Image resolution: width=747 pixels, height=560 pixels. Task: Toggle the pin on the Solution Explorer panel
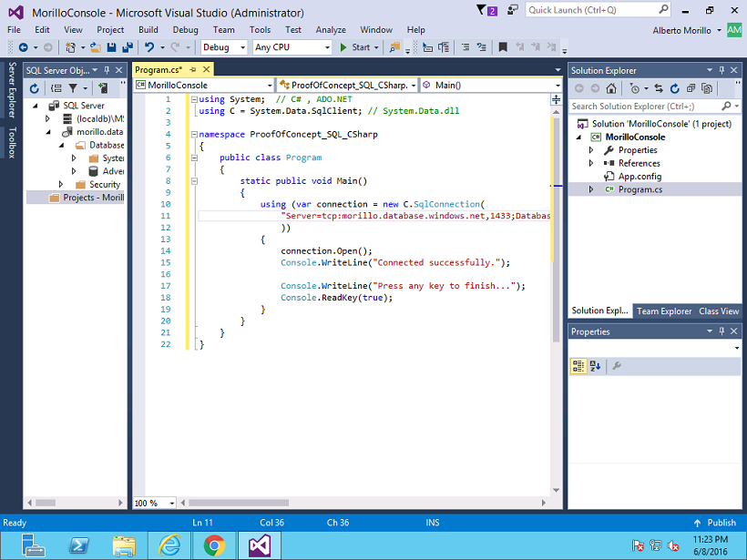(721, 70)
